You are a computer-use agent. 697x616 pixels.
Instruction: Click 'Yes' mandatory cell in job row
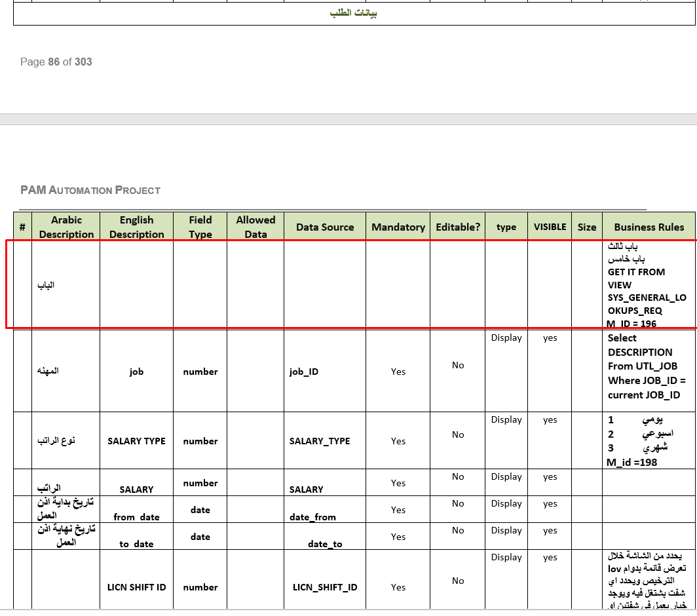398,372
